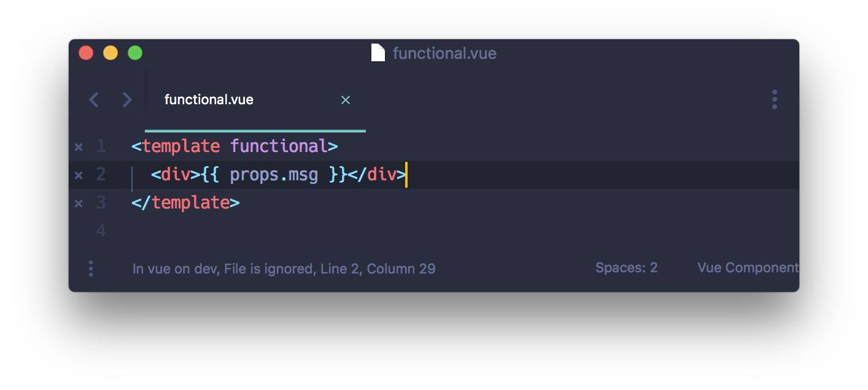Click the document icon in title bar

(378, 53)
